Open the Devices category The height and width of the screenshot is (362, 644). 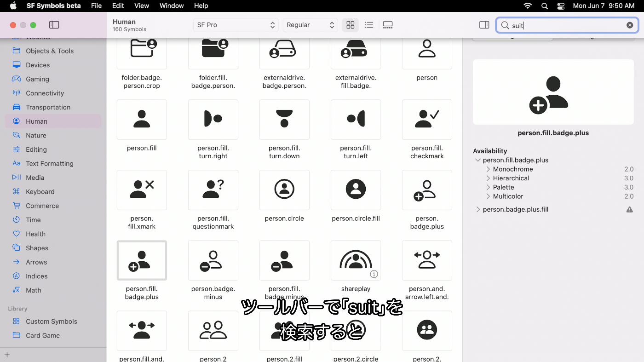click(53, 65)
